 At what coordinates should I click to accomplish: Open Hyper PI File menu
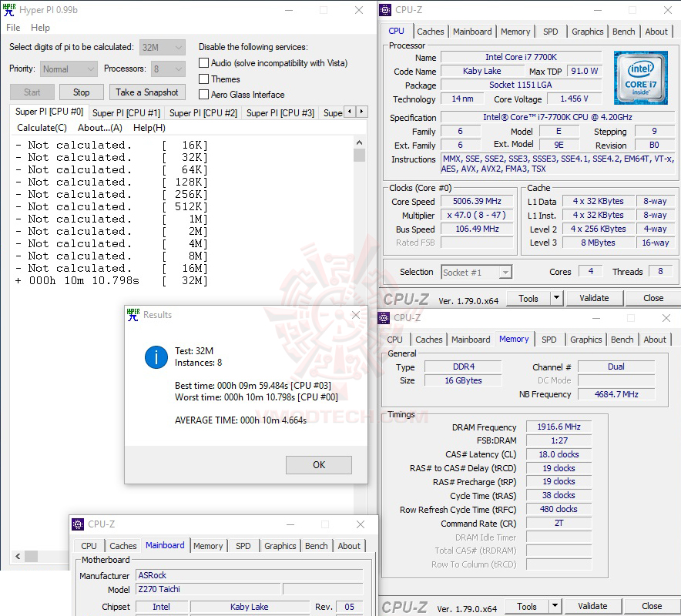coord(13,28)
